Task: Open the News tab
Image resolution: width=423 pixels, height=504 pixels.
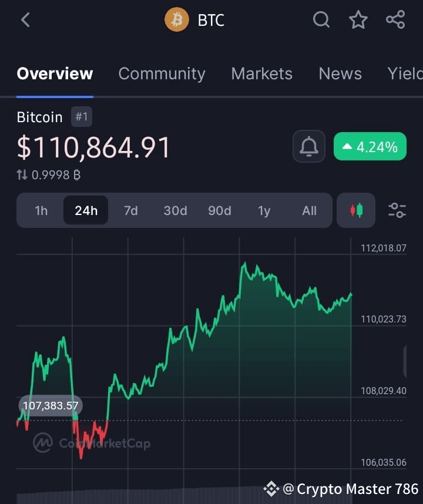Action: click(340, 74)
